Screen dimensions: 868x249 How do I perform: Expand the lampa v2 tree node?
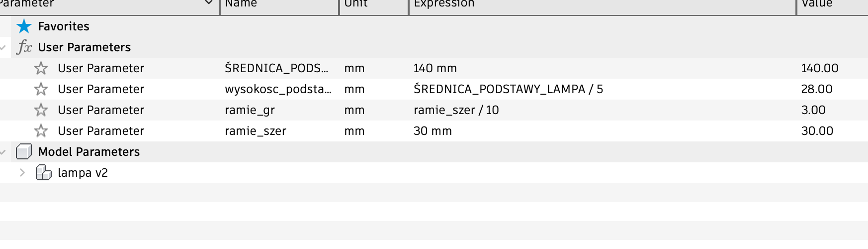click(x=22, y=173)
